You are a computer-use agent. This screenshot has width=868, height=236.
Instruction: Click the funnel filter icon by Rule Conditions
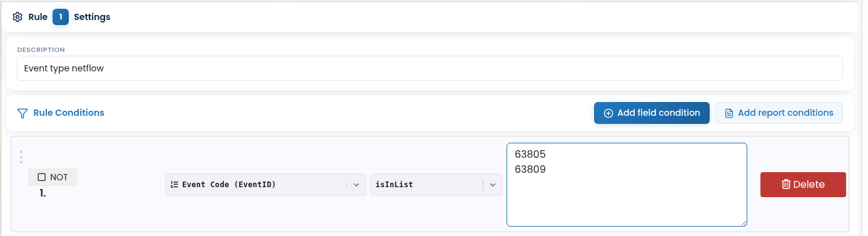click(23, 113)
